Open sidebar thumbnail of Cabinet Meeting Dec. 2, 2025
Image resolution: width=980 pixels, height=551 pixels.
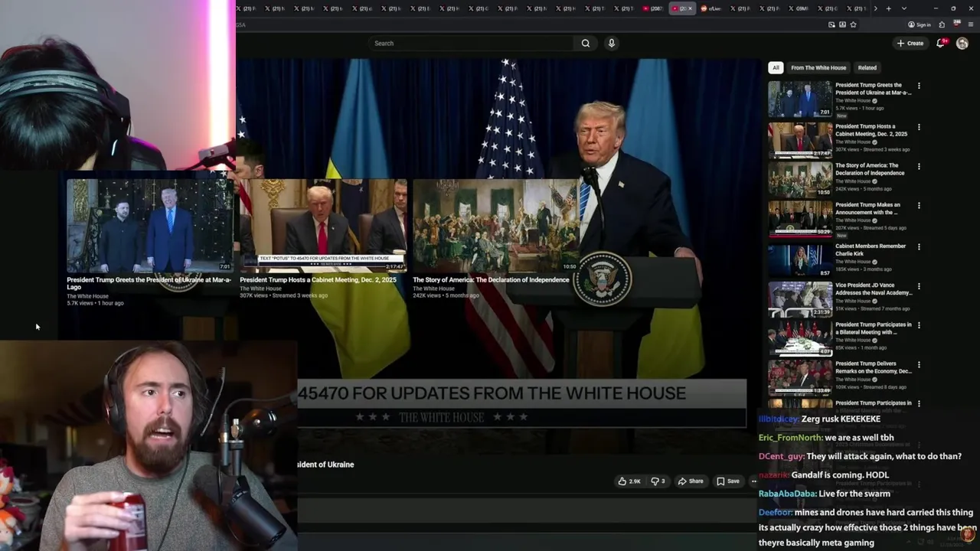pyautogui.click(x=800, y=140)
